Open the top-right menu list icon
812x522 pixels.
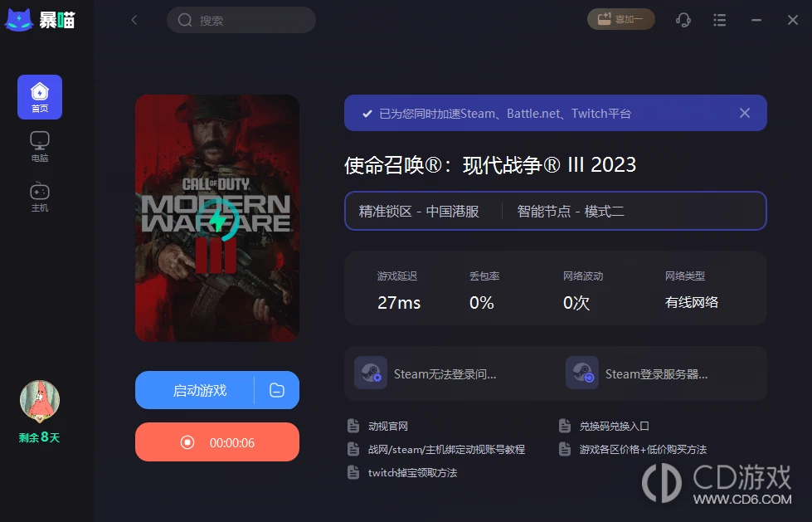tap(719, 20)
